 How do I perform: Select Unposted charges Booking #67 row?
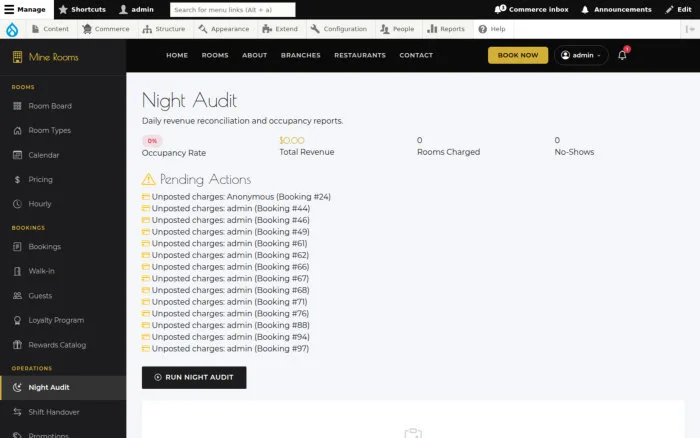tap(225, 278)
